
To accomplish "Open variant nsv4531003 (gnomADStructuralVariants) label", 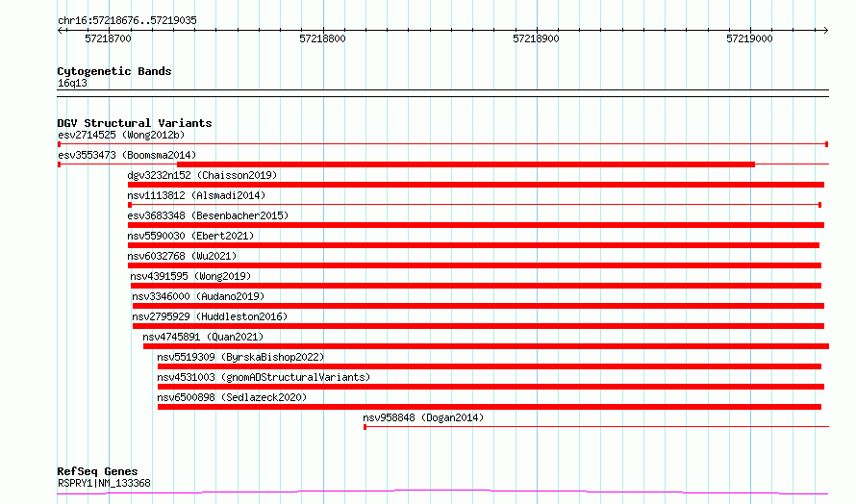I will pos(264,377).
